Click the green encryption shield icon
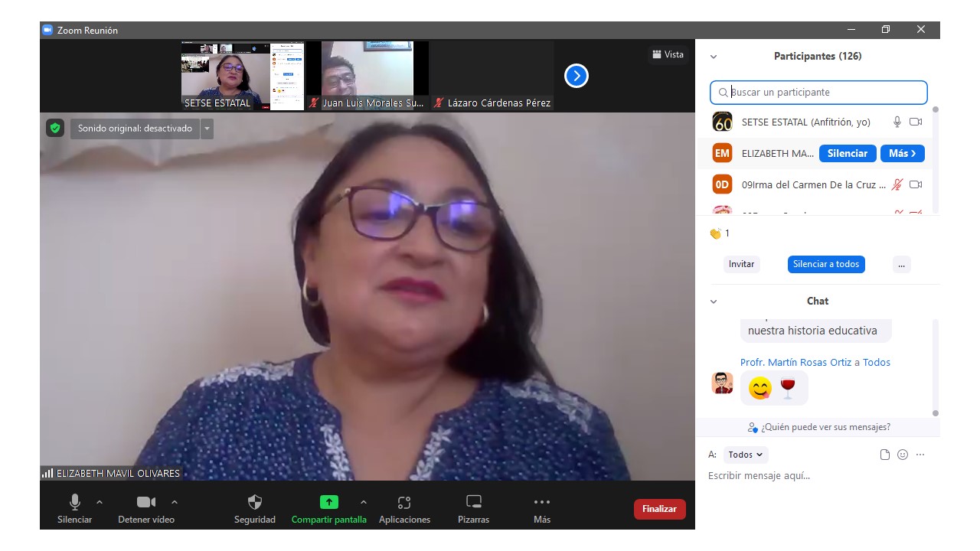This screenshot has height=551, width=980. click(x=54, y=128)
